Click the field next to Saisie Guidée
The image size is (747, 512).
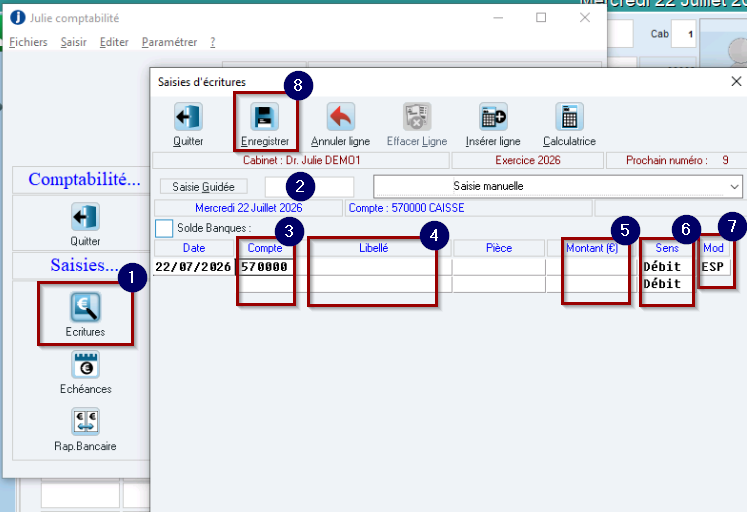tap(309, 187)
